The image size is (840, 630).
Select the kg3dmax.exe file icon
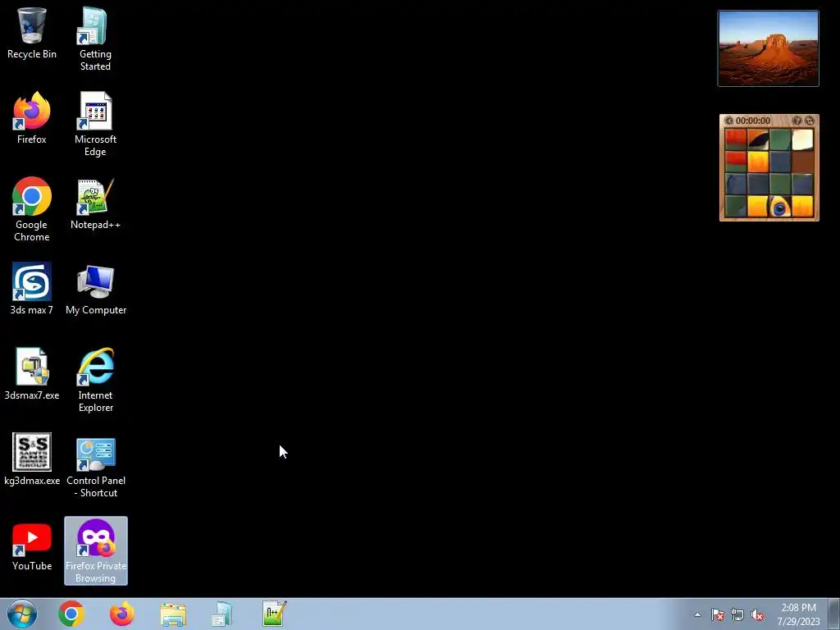click(x=32, y=459)
